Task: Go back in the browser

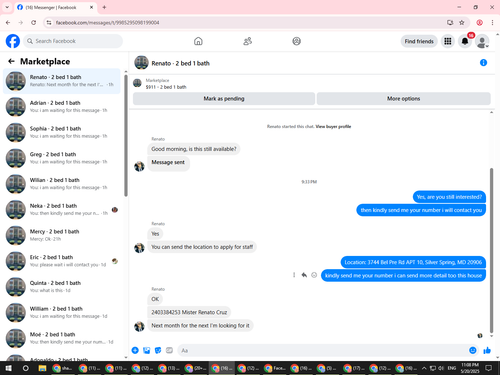Action: (x=8, y=23)
